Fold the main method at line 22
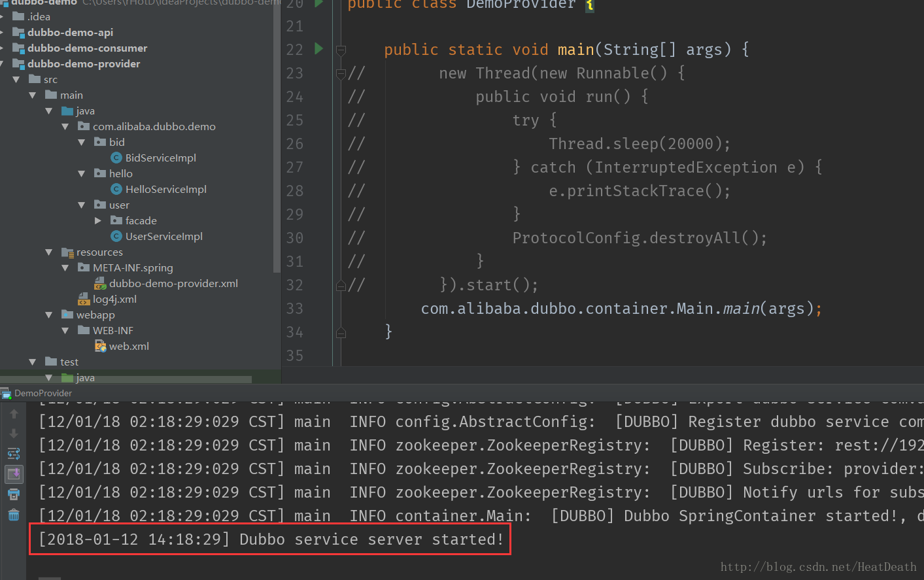Image resolution: width=924 pixels, height=580 pixels. (x=341, y=50)
